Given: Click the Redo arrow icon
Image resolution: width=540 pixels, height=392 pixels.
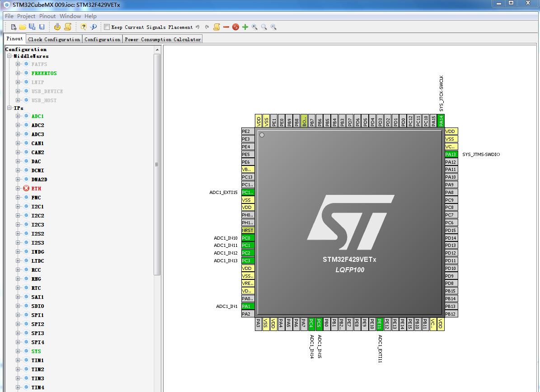Looking at the screenshot, I should click(207, 27).
